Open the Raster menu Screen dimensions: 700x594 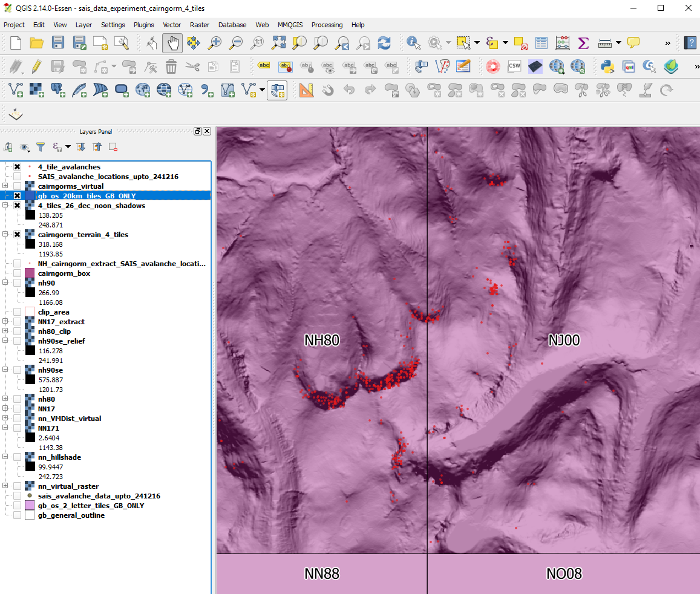click(199, 25)
